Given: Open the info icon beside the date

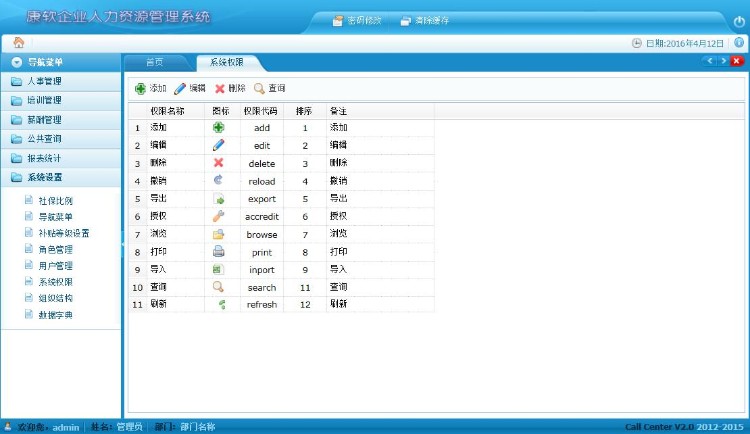Looking at the screenshot, I should point(739,43).
